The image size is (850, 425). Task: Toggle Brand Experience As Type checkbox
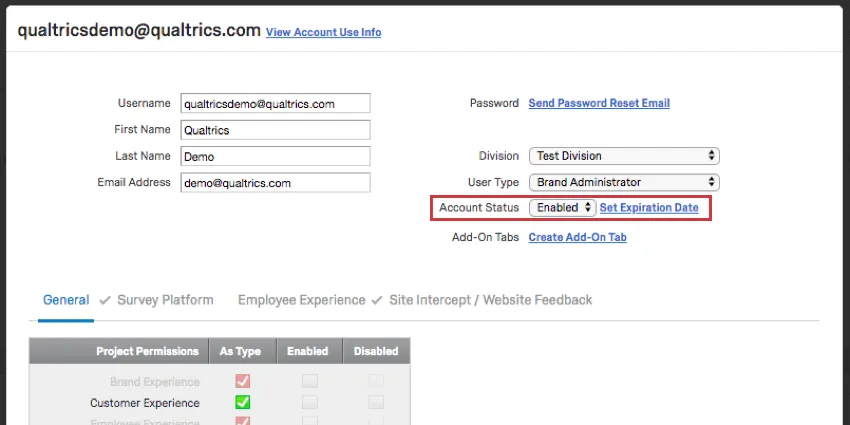pos(242,381)
